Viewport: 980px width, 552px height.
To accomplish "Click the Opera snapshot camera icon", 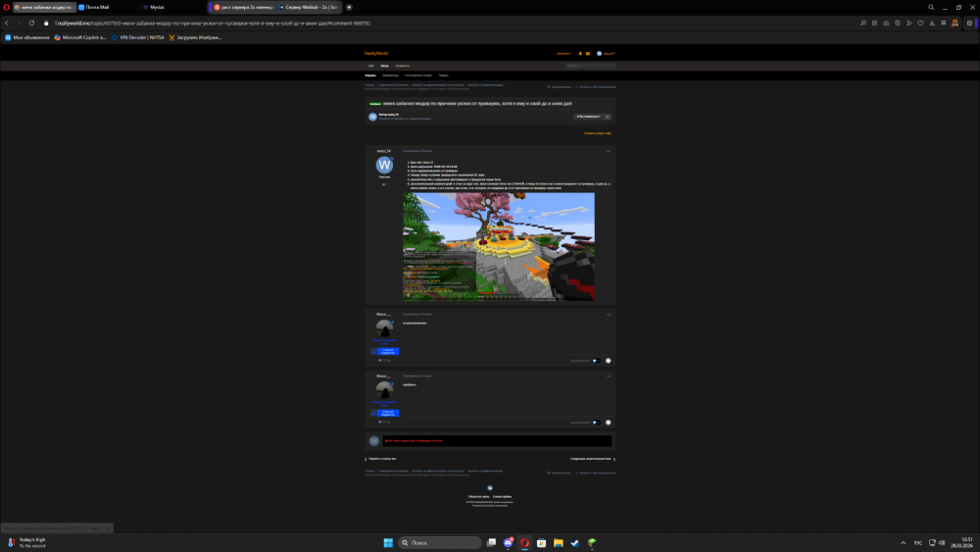I will (x=886, y=24).
